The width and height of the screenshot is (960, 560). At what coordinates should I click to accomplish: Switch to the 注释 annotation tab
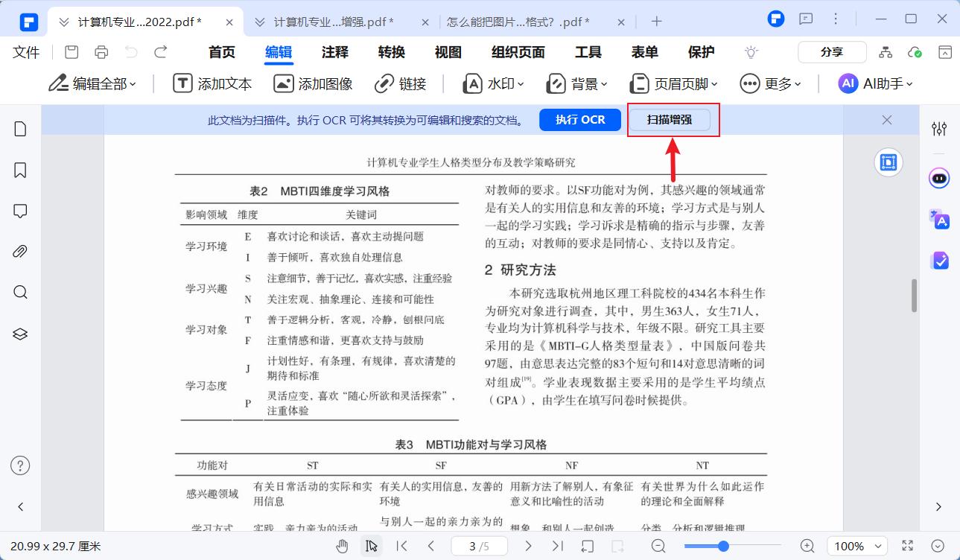(335, 52)
